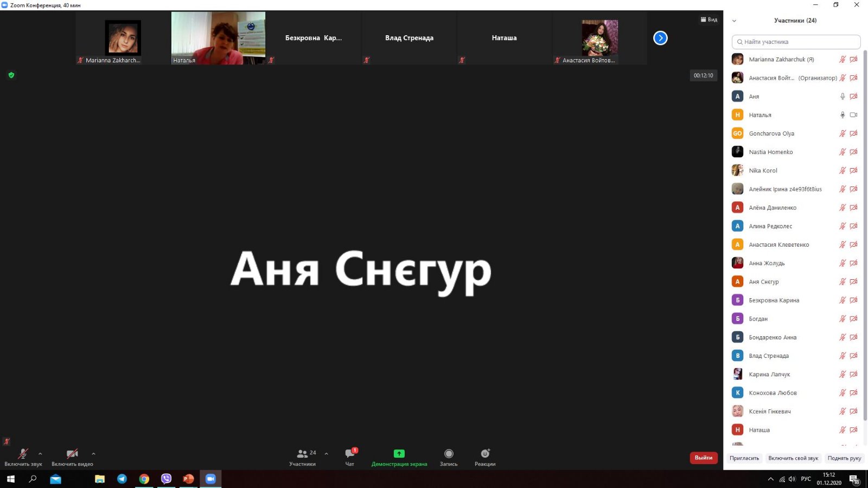Image resolution: width=868 pixels, height=488 pixels.
Task: Click the Record icon
Action: pos(448,454)
